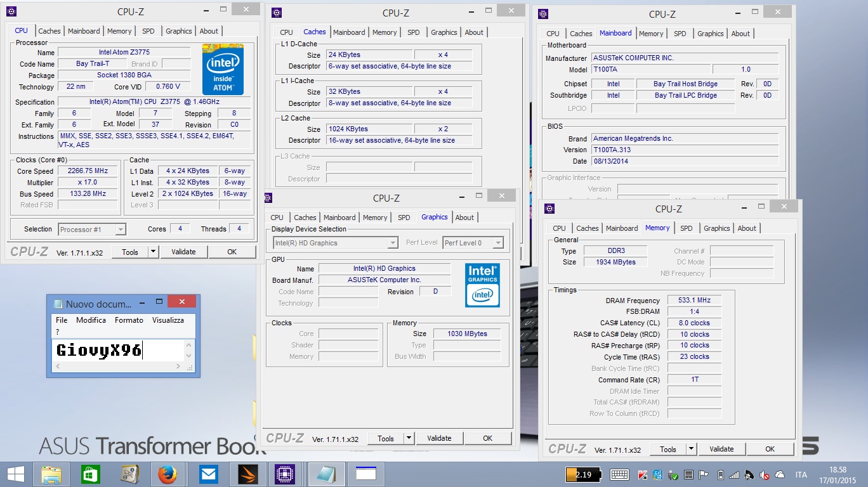868x487 pixels.
Task: Open the Windows Store taskbar icon
Action: pyautogui.click(x=91, y=474)
